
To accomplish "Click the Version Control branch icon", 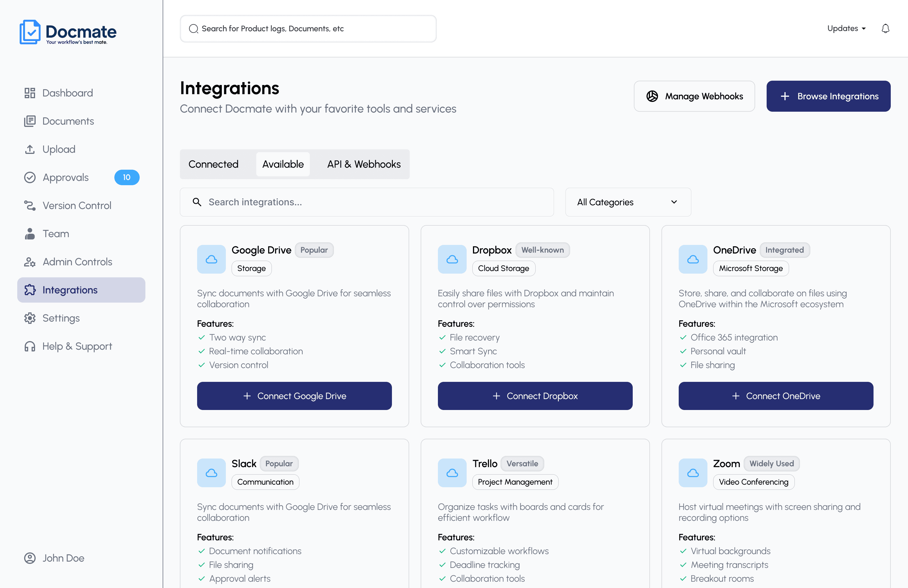I will [30, 206].
